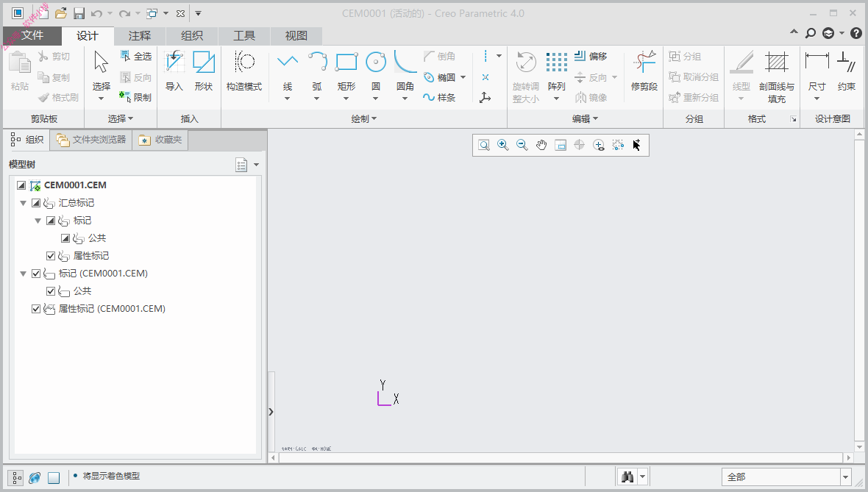The width and height of the screenshot is (868, 492).
Task: Click the Constraint (约束) tool
Action: [x=847, y=71]
